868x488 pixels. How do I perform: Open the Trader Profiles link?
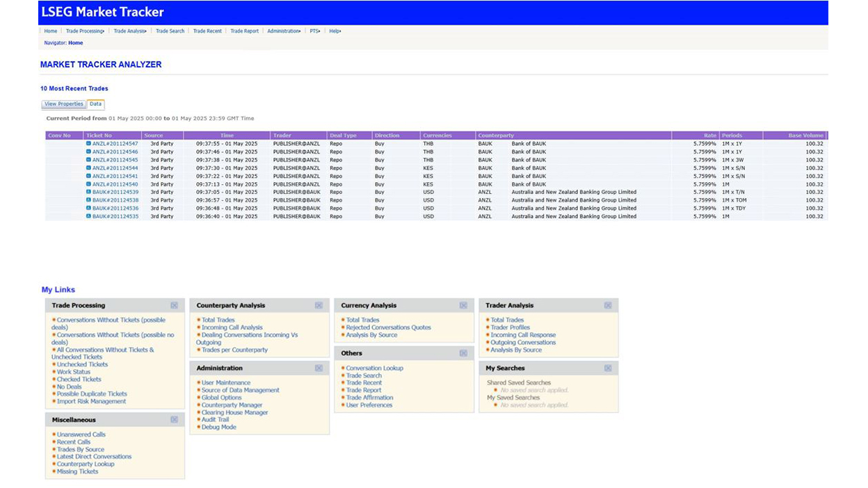coord(510,327)
